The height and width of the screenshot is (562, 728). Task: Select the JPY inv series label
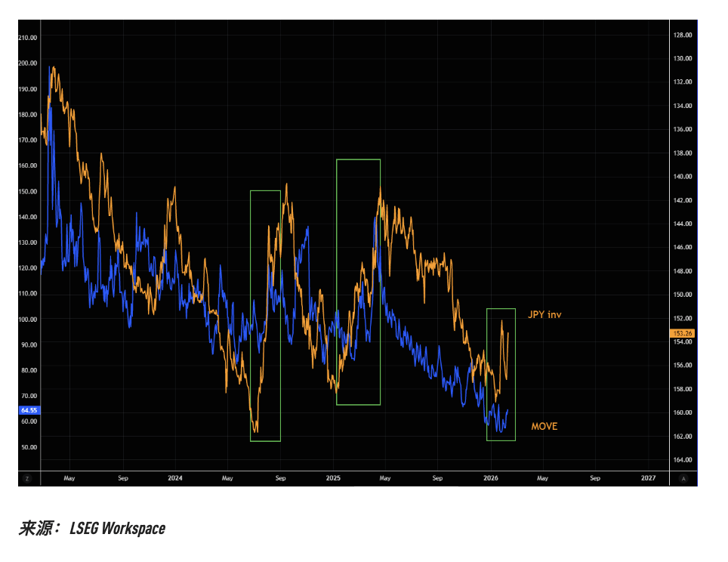point(544,314)
